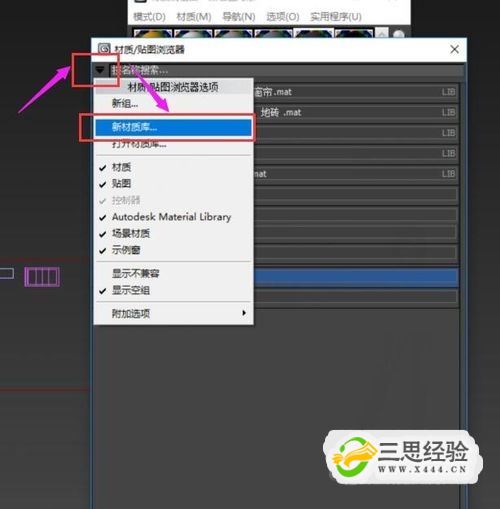Select the highlighted blue library row
Viewport: 500px width, 509px height.
(356, 278)
